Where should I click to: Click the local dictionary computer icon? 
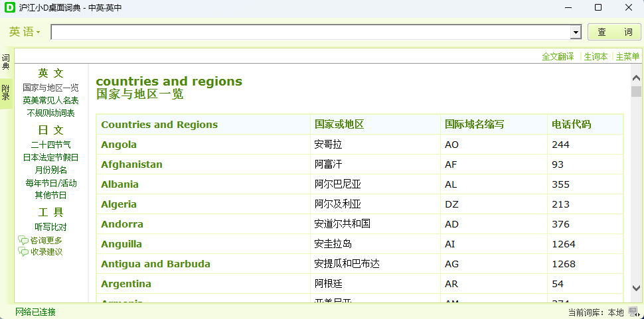click(633, 312)
